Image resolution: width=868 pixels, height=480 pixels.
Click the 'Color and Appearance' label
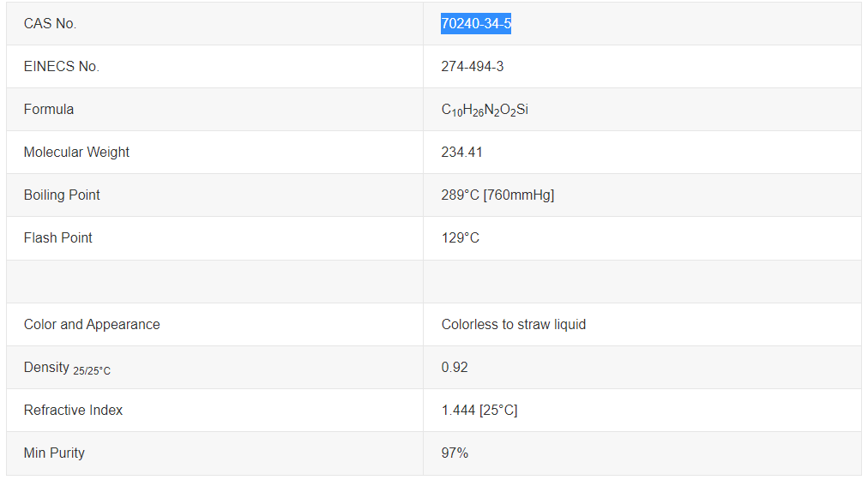pyautogui.click(x=92, y=325)
